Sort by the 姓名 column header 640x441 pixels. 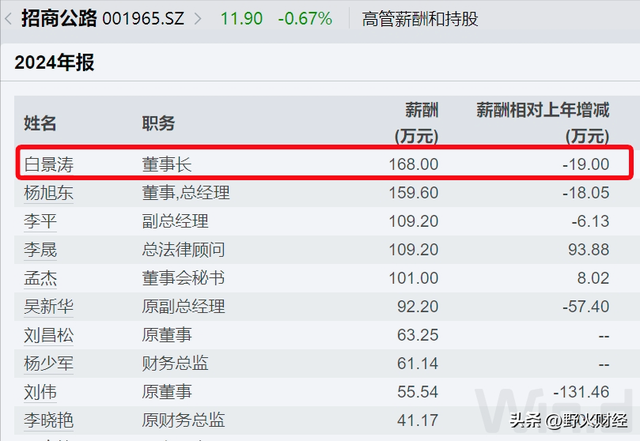pos(40,123)
